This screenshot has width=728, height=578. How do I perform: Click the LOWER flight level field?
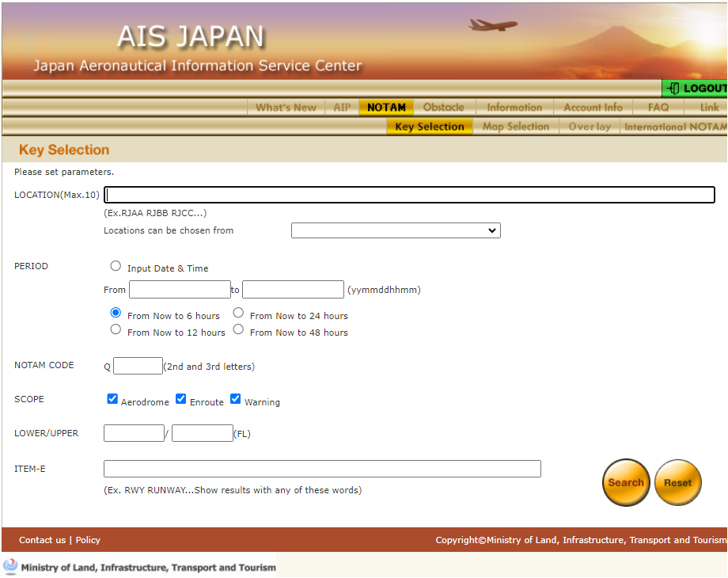(135, 433)
